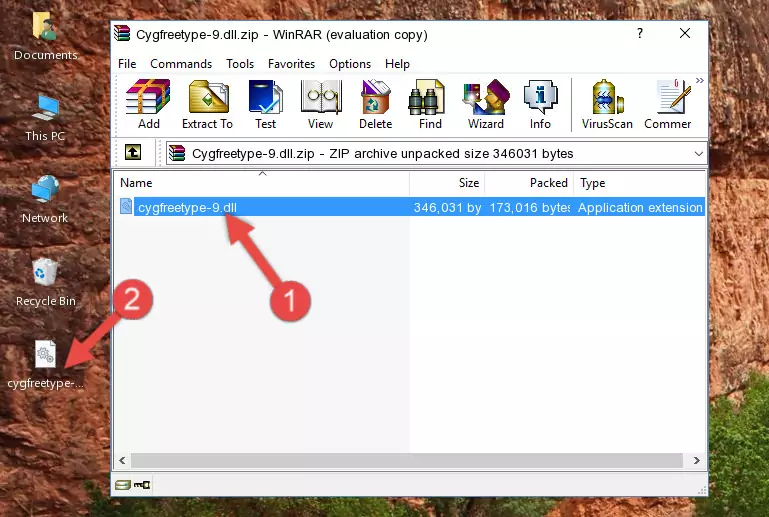Select the This PC desktop icon
The height and width of the screenshot is (517, 769).
(x=45, y=118)
